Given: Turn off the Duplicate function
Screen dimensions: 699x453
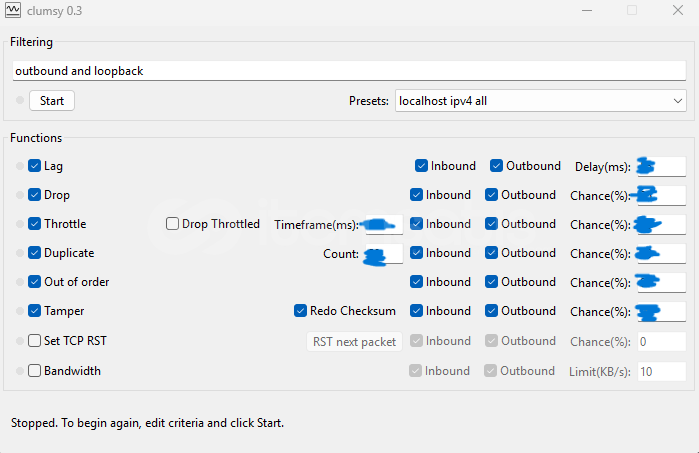Looking at the screenshot, I should pyautogui.click(x=35, y=253).
